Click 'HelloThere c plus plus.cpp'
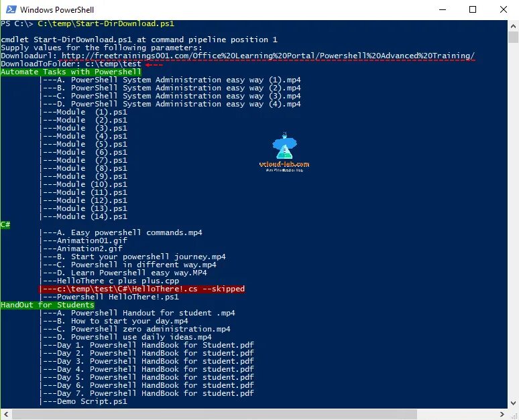Image resolution: width=519 pixels, height=420 pixels. point(118,281)
